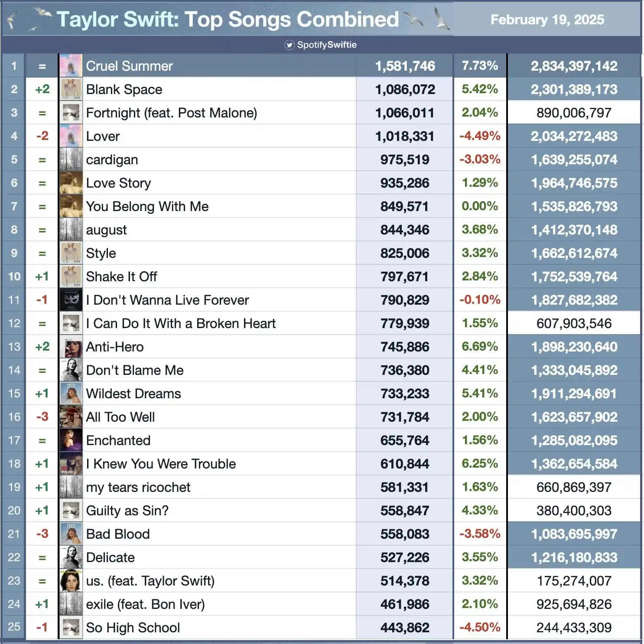
Task: Click the percent change -4.50%
Action: click(x=480, y=627)
